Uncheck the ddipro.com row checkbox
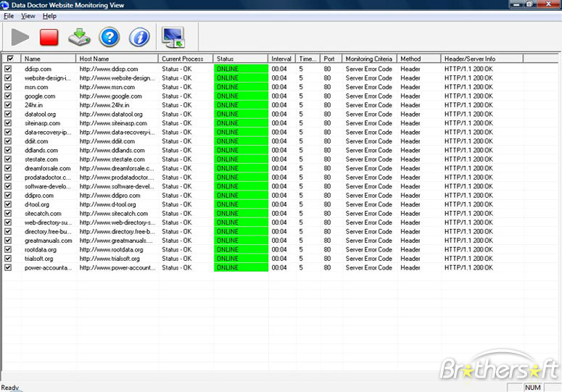 coord(8,195)
